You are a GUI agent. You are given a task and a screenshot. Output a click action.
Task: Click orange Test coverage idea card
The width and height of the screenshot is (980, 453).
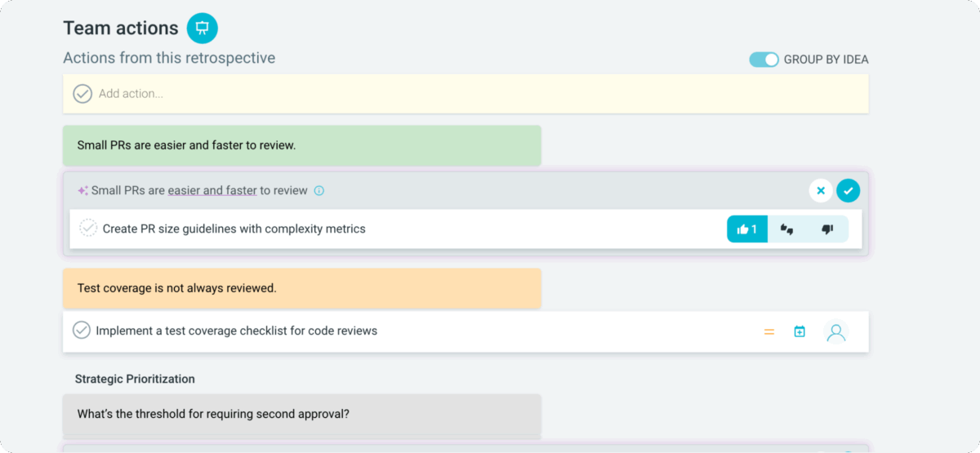[x=301, y=288]
